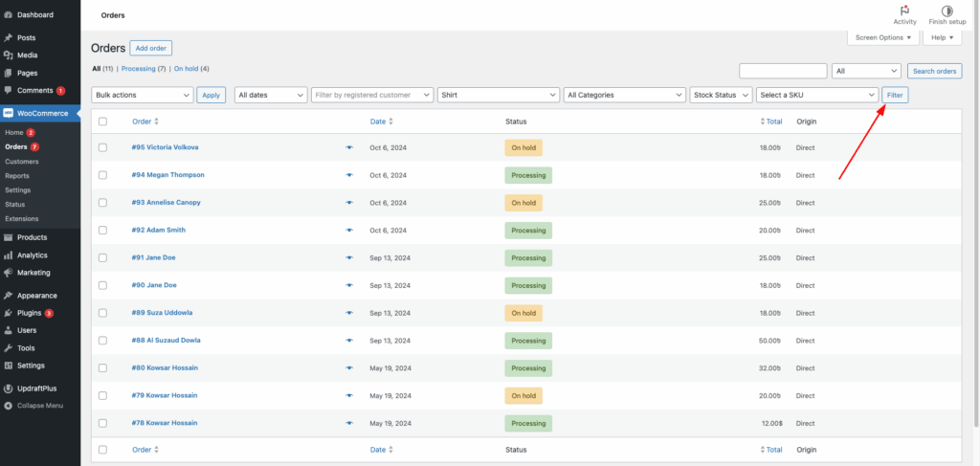Tick the select-all checkbox in table header

point(103,122)
